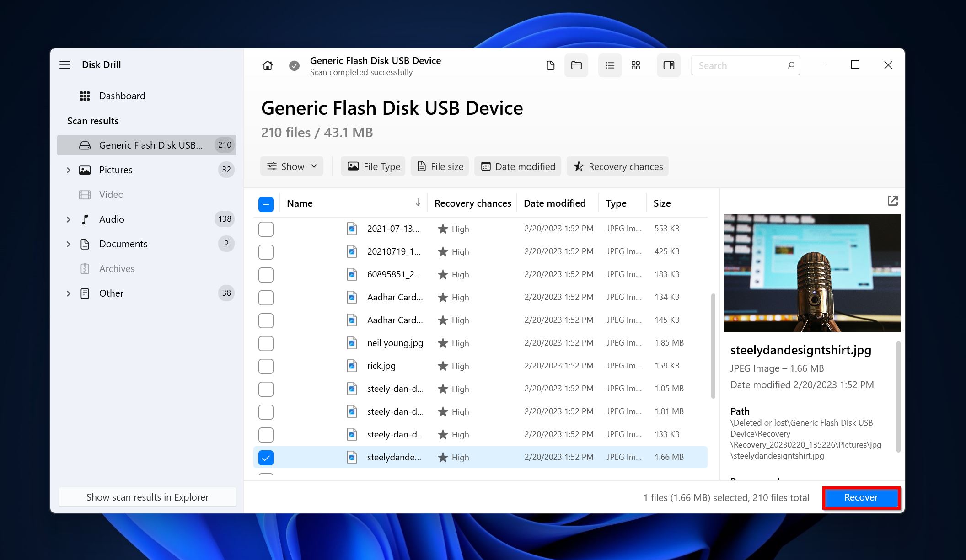Check the checkbox for neil young.jpg

pyautogui.click(x=265, y=343)
